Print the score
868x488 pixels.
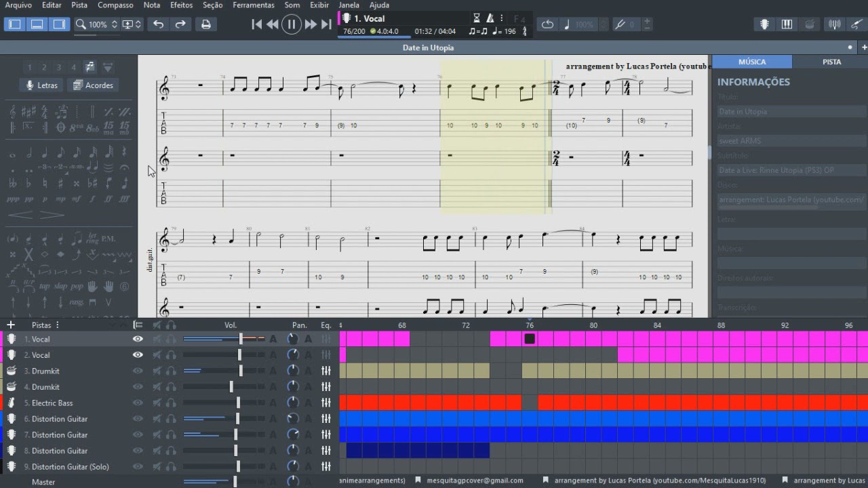206,24
